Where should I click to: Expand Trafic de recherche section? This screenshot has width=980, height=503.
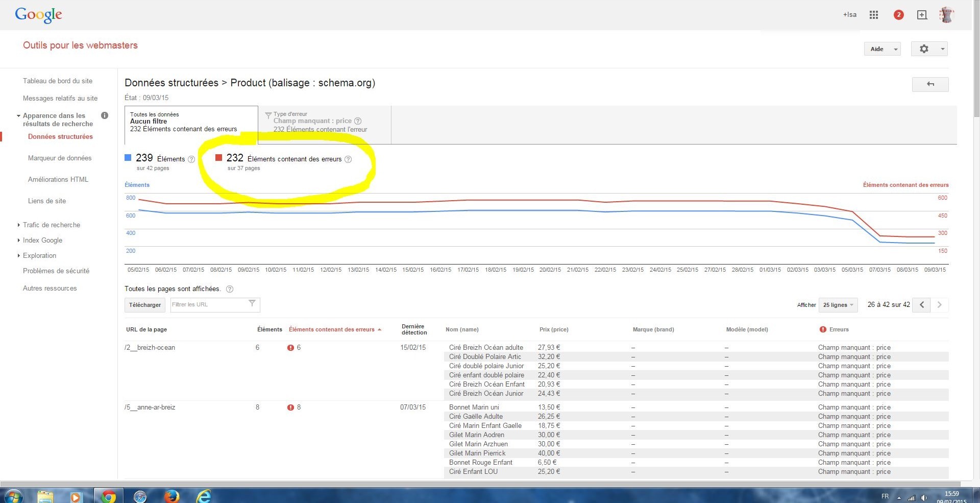coord(19,225)
